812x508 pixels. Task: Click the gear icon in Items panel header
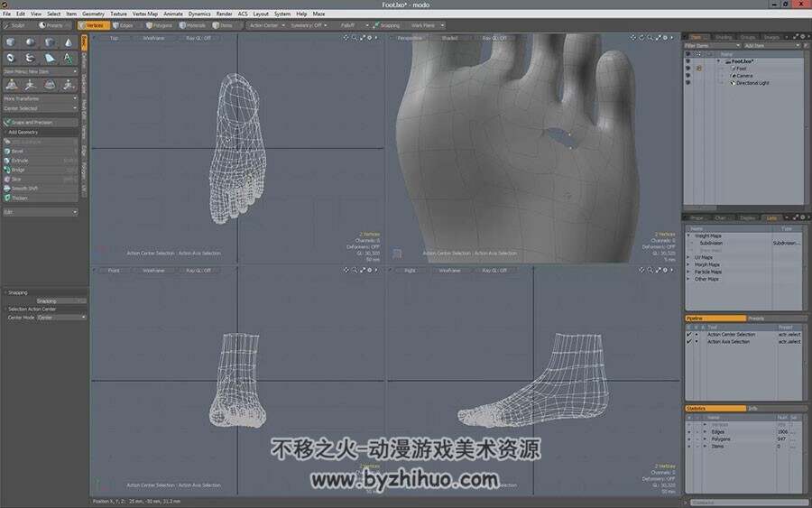point(803,37)
